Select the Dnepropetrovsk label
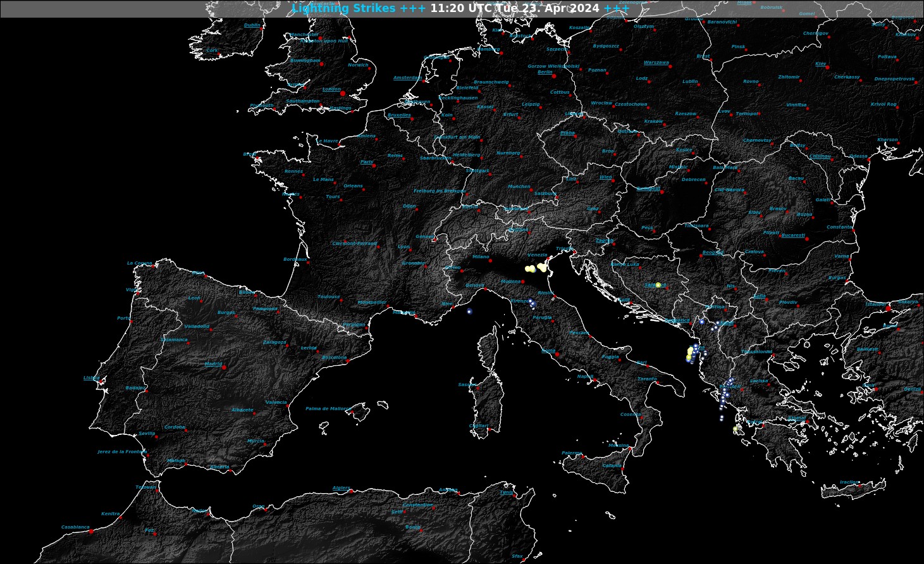Viewport: 924px width, 564px height. pyautogui.click(x=894, y=80)
